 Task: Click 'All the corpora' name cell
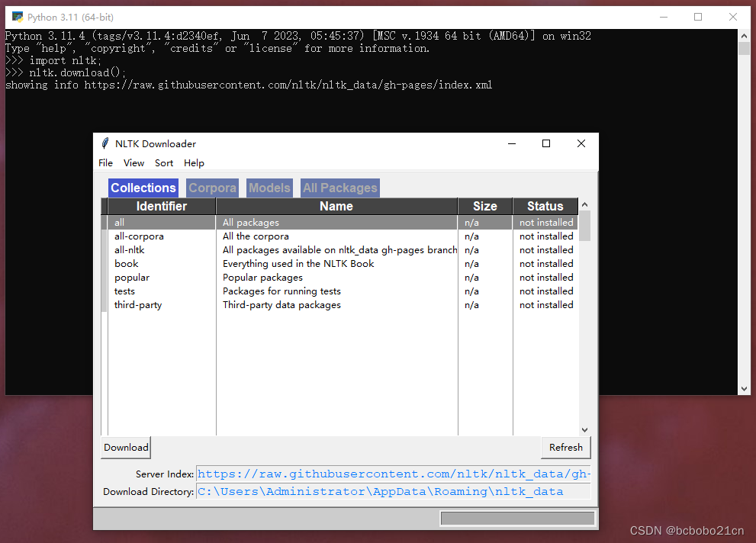click(x=256, y=236)
